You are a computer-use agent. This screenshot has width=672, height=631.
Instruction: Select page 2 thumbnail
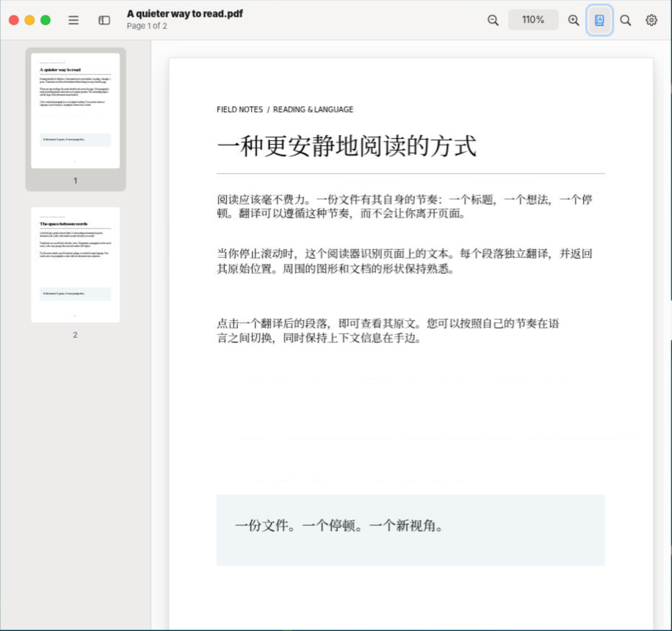[x=76, y=265]
